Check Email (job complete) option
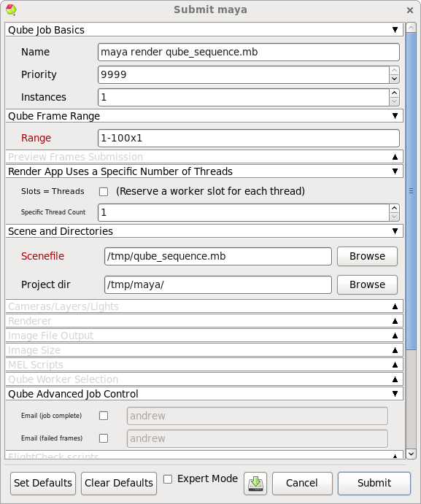The image size is (421, 504). 104,416
